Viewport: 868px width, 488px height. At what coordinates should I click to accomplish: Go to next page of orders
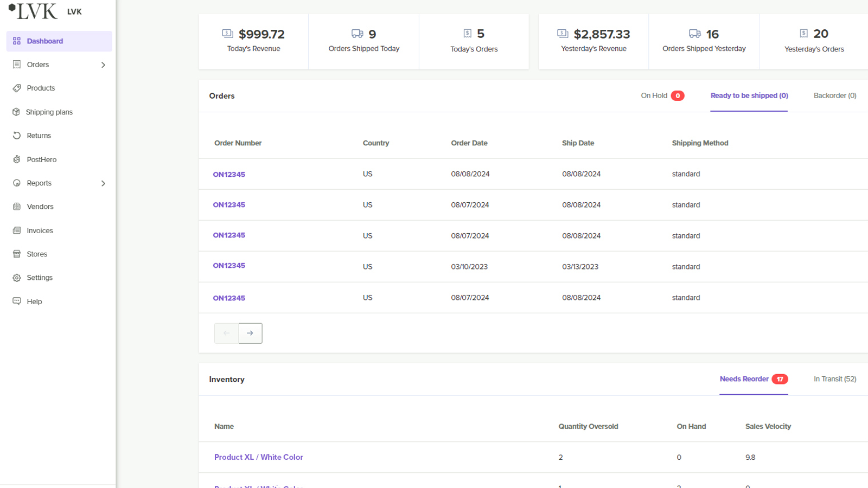click(250, 333)
